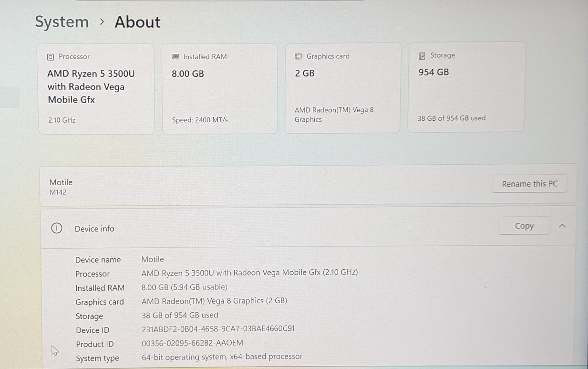Collapse the Device info section chevron
Viewport: 588px width, 369px height.
pos(562,226)
